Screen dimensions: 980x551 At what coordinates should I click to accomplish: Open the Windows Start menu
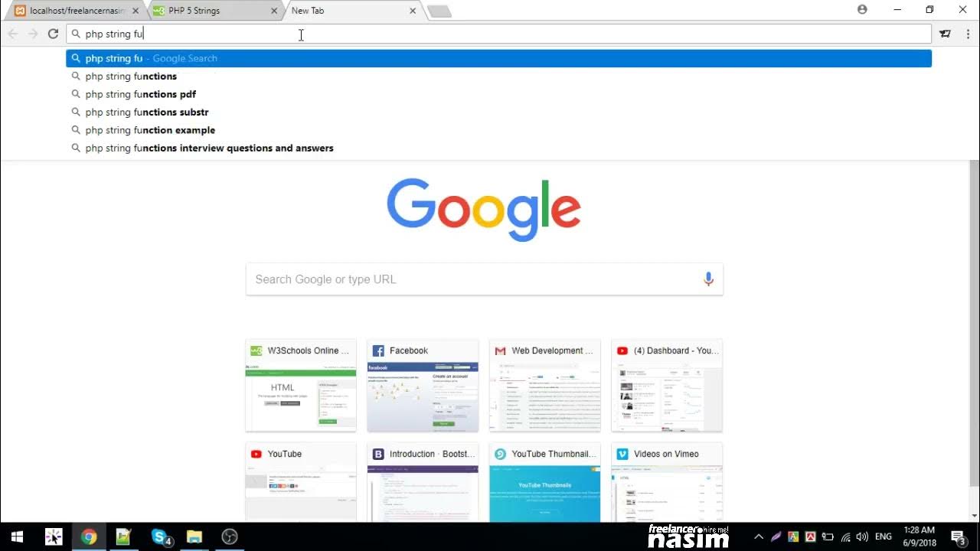17,536
